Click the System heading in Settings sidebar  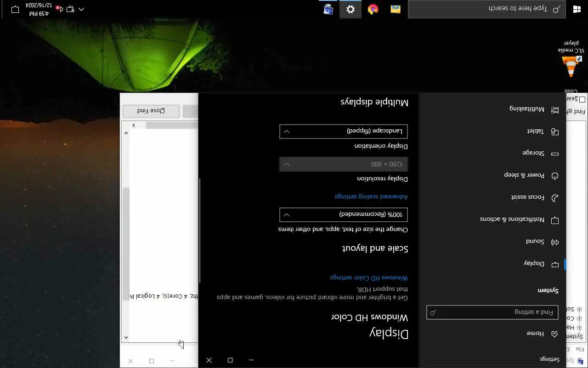click(x=548, y=291)
